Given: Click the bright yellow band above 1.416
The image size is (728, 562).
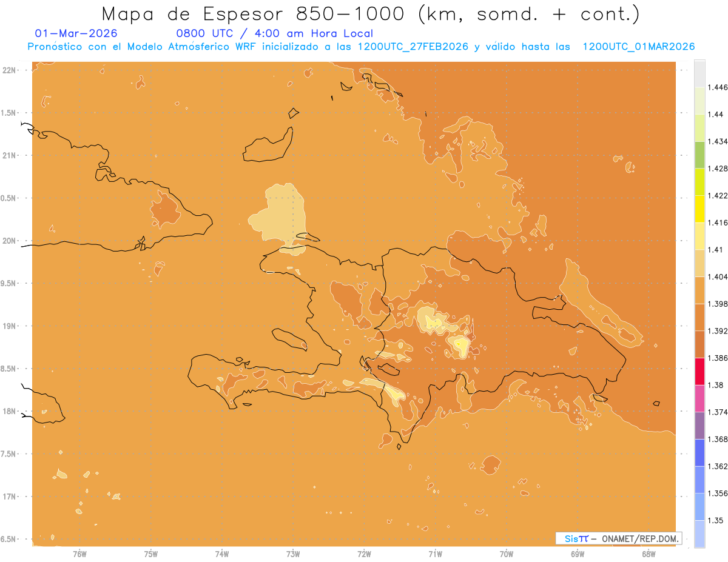Looking at the screenshot, I should [699, 209].
